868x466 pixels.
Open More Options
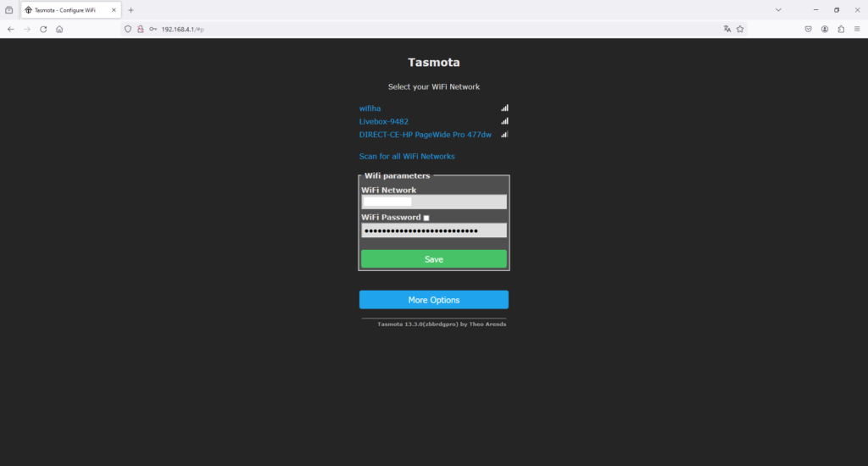[434, 300]
